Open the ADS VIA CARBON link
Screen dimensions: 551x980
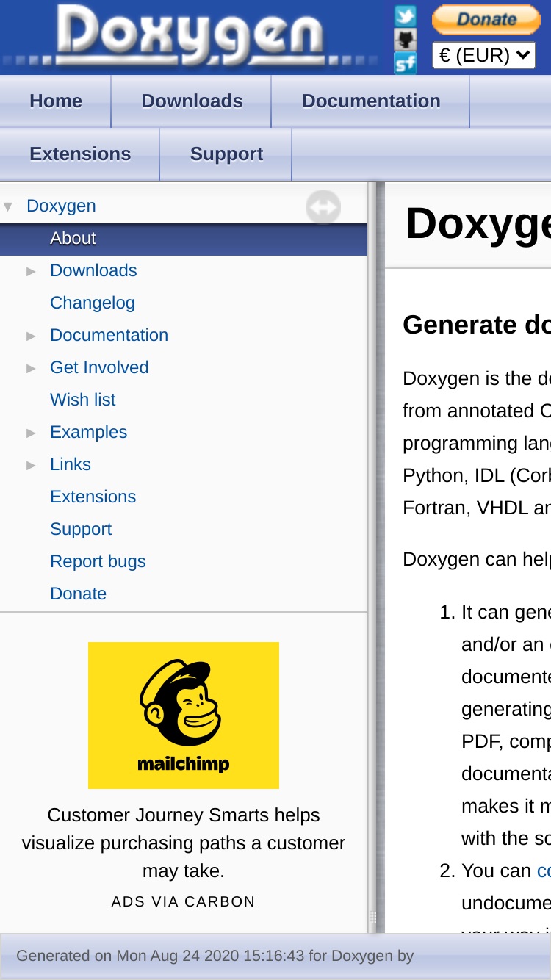[x=184, y=901]
